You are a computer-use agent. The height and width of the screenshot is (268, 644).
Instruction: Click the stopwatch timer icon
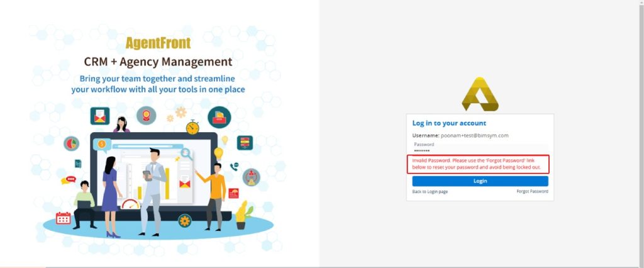[192, 127]
